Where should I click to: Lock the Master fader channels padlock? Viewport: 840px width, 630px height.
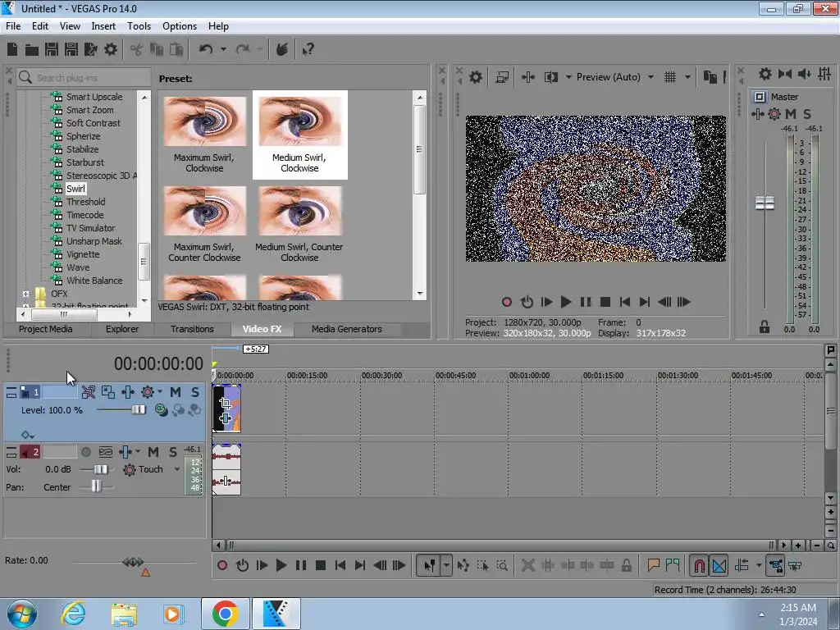(x=764, y=326)
